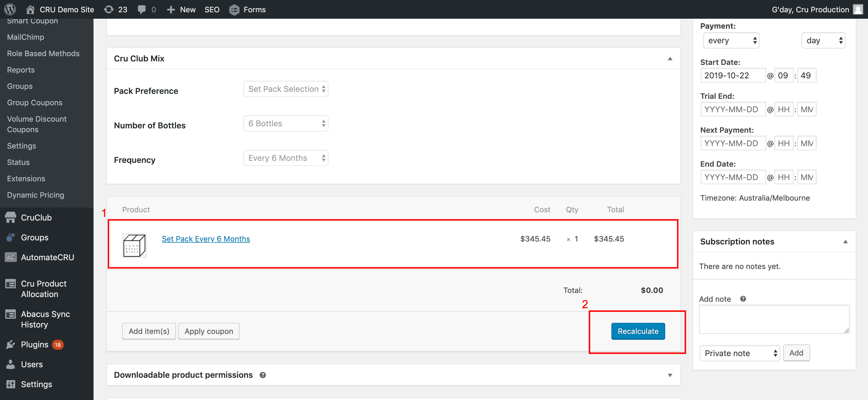Open the WordPress logo menu
Viewport: 868px width, 400px height.
point(10,9)
